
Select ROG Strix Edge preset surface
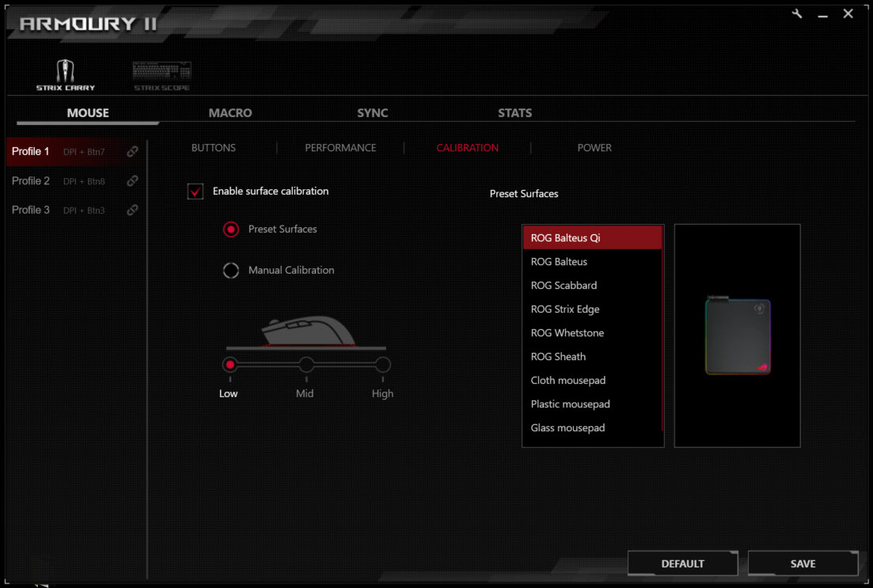[592, 309]
